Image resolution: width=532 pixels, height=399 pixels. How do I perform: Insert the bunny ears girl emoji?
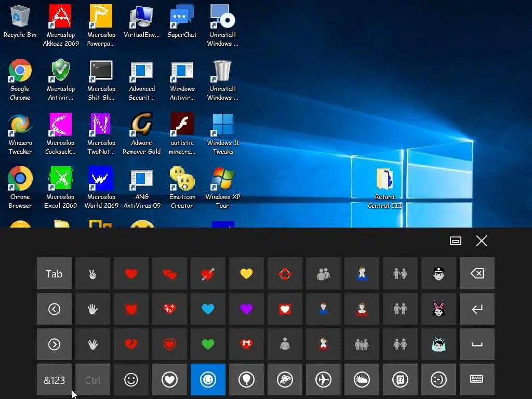point(438,309)
